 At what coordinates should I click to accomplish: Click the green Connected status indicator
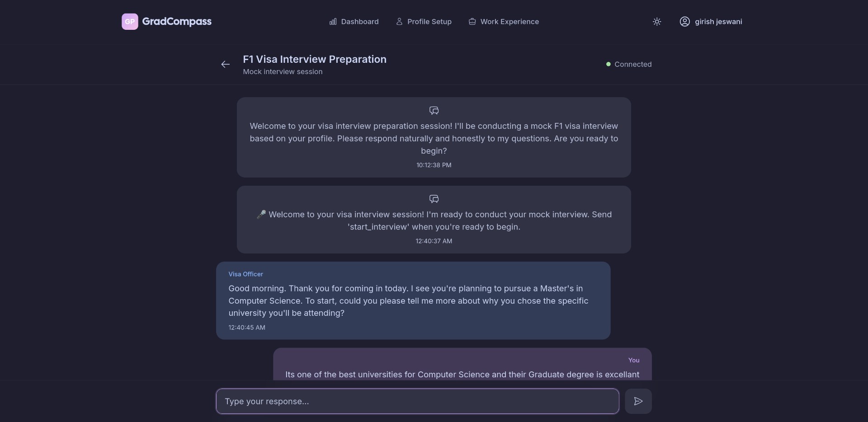609,64
